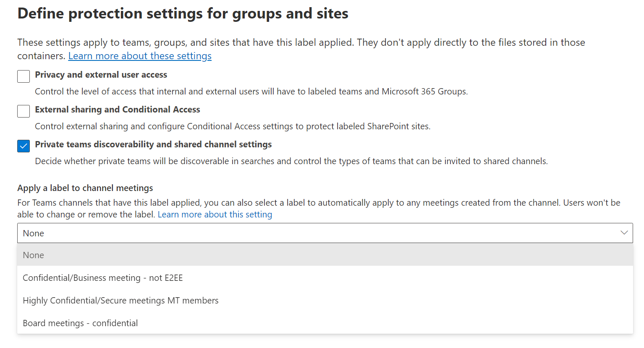Viewport: 644px width, 348px height.
Task: Choose 'Confidential/Business meeting - not E2EE' option
Action: tap(103, 278)
